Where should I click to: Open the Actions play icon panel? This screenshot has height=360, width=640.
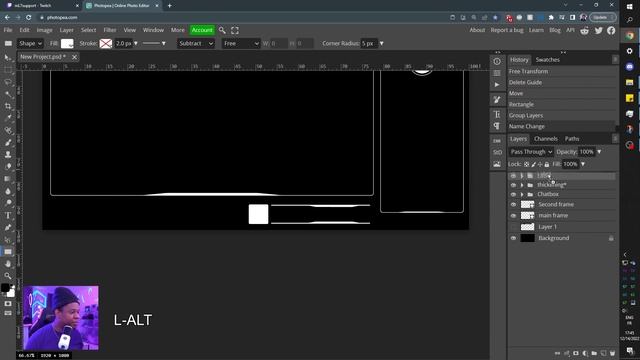497,84
